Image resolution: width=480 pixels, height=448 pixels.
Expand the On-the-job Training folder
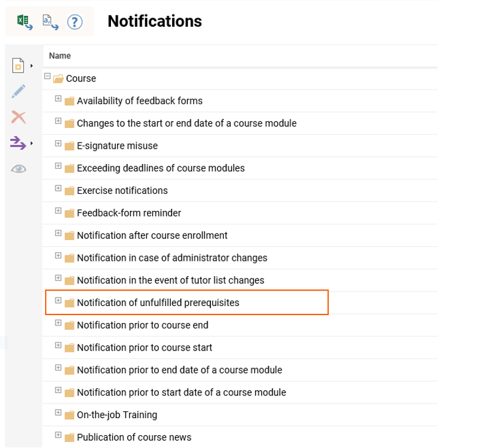pyautogui.click(x=58, y=413)
